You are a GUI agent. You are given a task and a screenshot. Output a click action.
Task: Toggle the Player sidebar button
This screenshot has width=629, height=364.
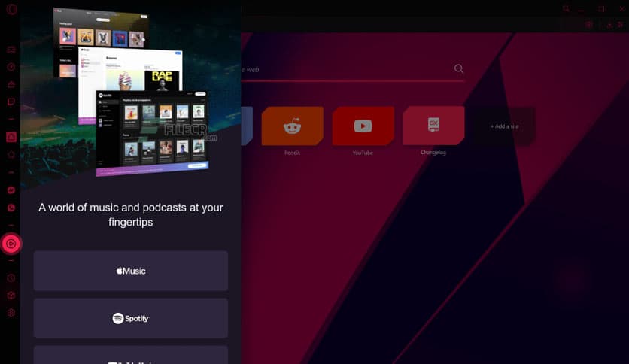tap(11, 244)
